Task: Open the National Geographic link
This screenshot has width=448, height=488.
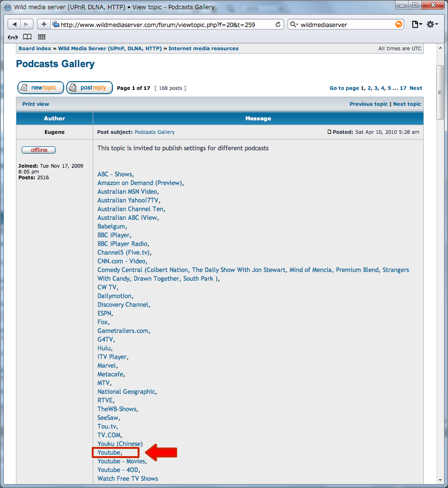Action: (126, 392)
